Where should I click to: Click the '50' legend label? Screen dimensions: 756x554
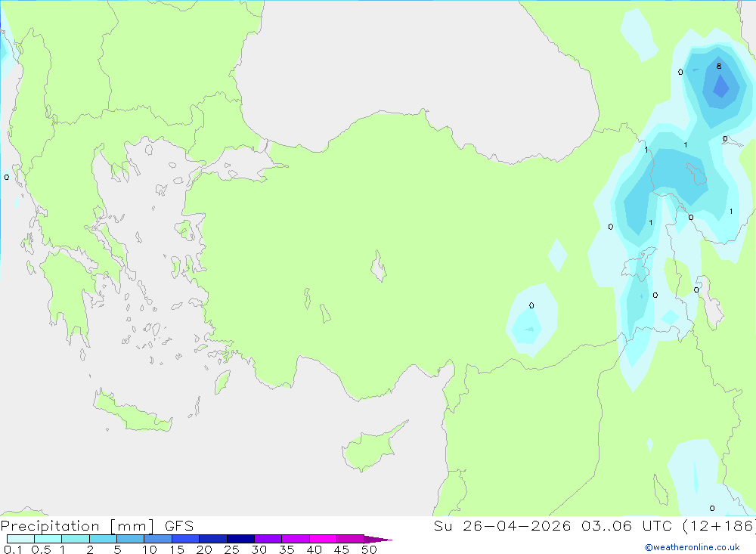(x=369, y=549)
